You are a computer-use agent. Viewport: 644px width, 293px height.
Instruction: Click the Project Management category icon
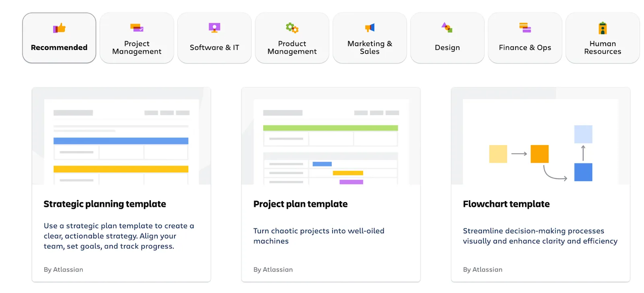coord(137,28)
